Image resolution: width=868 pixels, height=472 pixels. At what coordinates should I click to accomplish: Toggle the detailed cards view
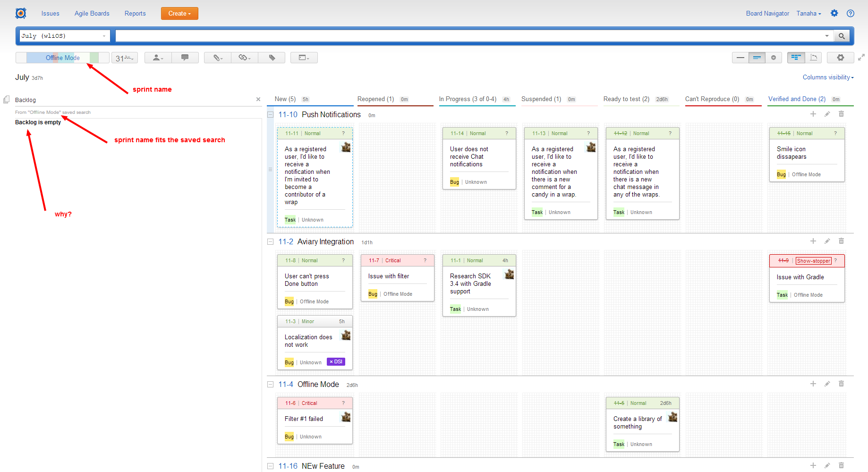pyautogui.click(x=757, y=57)
